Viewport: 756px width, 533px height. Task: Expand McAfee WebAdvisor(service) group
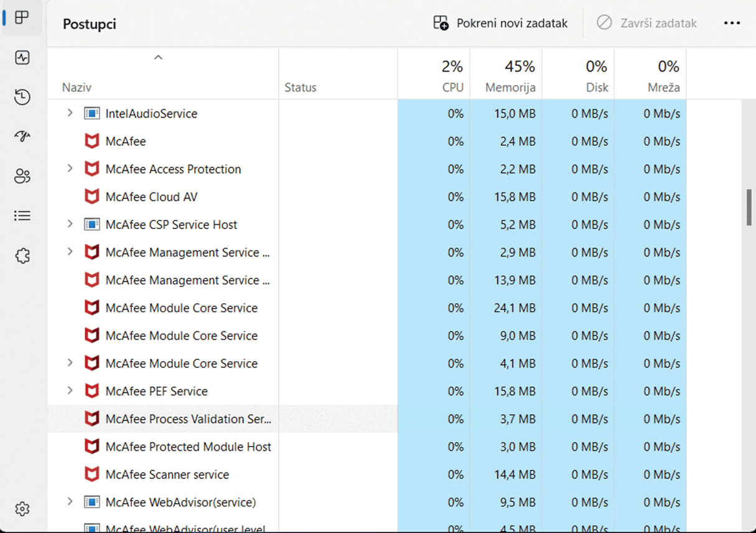point(70,502)
